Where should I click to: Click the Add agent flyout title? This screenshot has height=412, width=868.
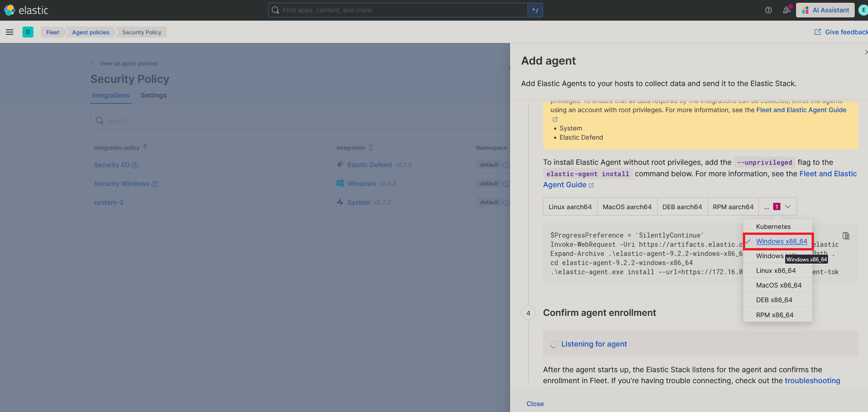point(549,61)
